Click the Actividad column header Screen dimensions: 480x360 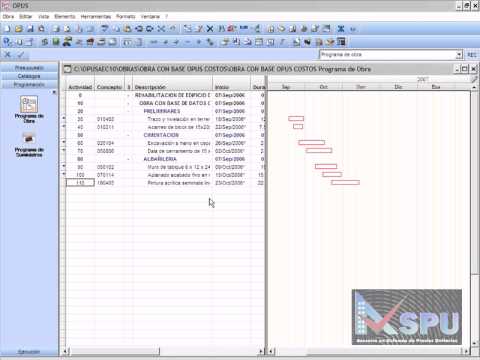[x=80, y=87]
